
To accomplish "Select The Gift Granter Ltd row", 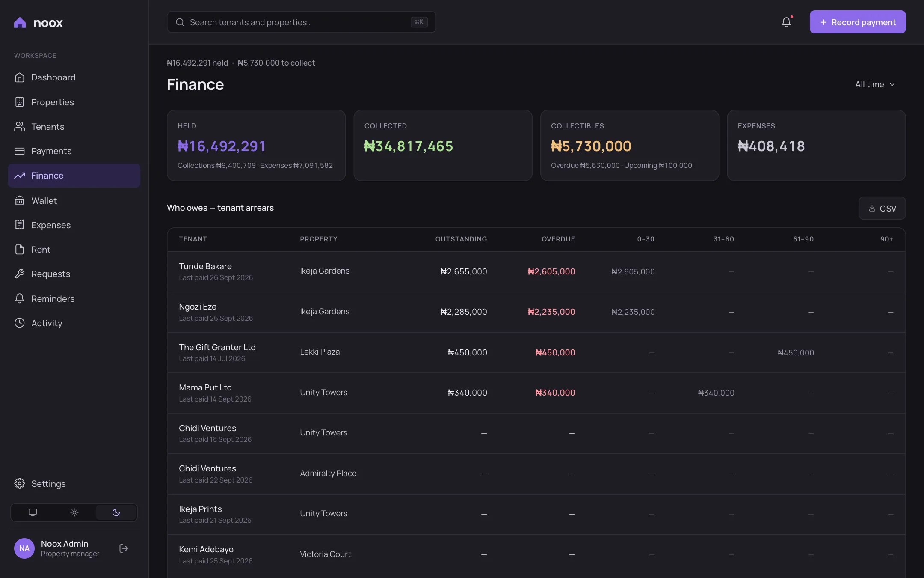I will [536, 352].
